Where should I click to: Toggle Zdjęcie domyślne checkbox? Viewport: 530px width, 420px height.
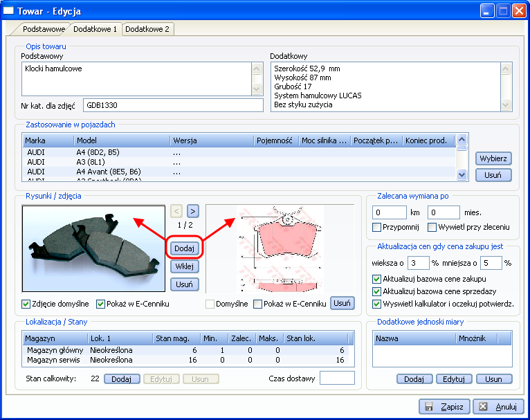pyautogui.click(x=26, y=304)
